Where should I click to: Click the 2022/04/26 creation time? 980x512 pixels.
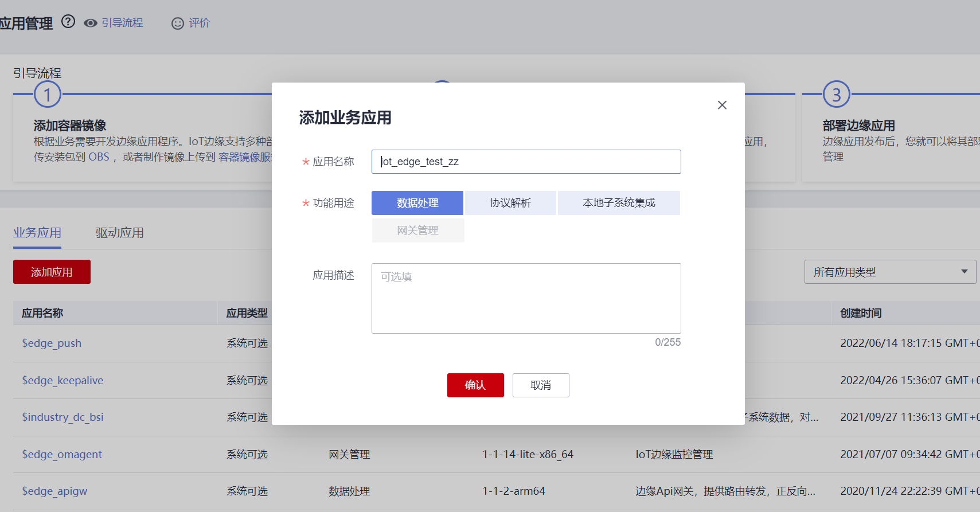tap(910, 380)
